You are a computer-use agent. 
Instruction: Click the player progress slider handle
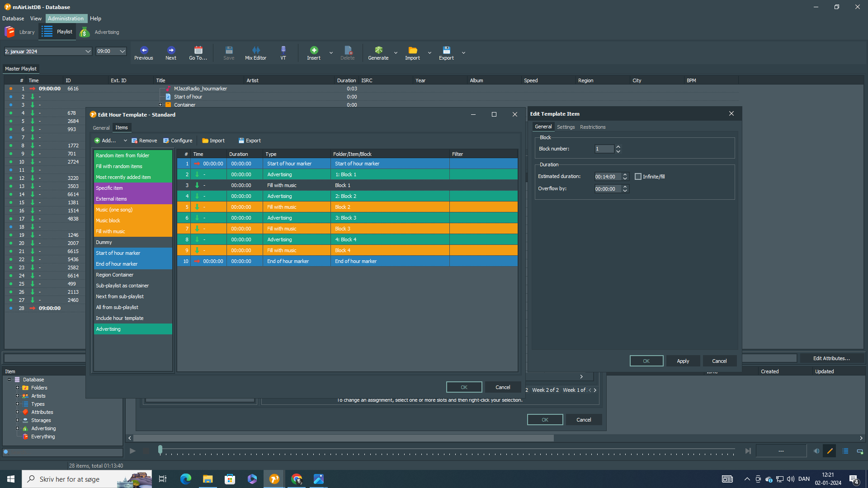[160, 450]
